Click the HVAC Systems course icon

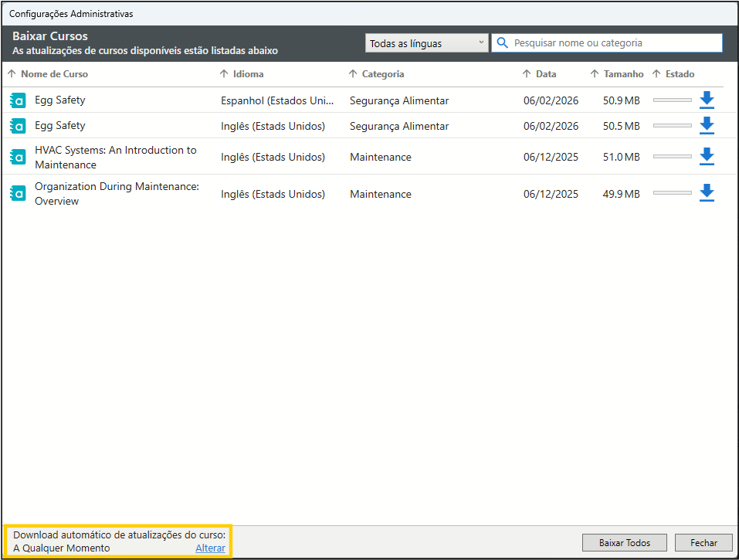tap(19, 157)
